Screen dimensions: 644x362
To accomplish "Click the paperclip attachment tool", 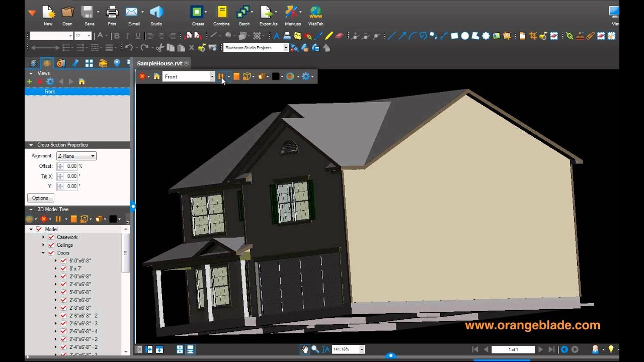I will 591,36.
